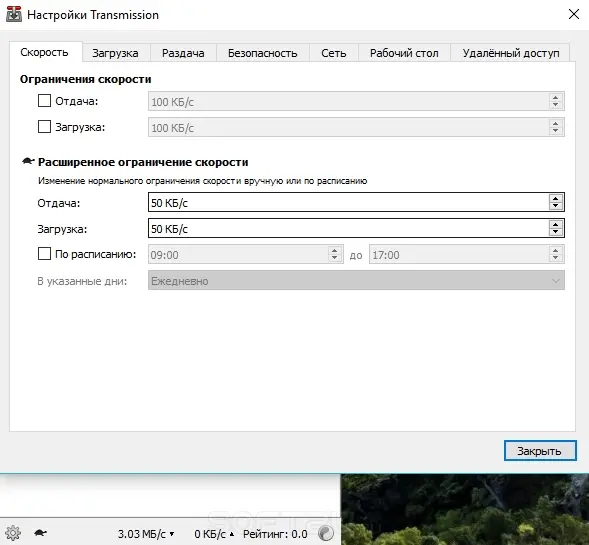Viewport: 589px width, 545px height.
Task: Increase the top Отдача 100 КБ/с limit
Action: (x=556, y=98)
